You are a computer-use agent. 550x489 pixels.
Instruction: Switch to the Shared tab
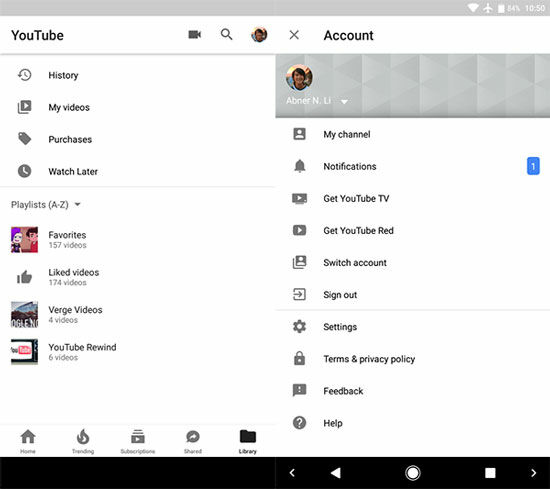(x=193, y=441)
